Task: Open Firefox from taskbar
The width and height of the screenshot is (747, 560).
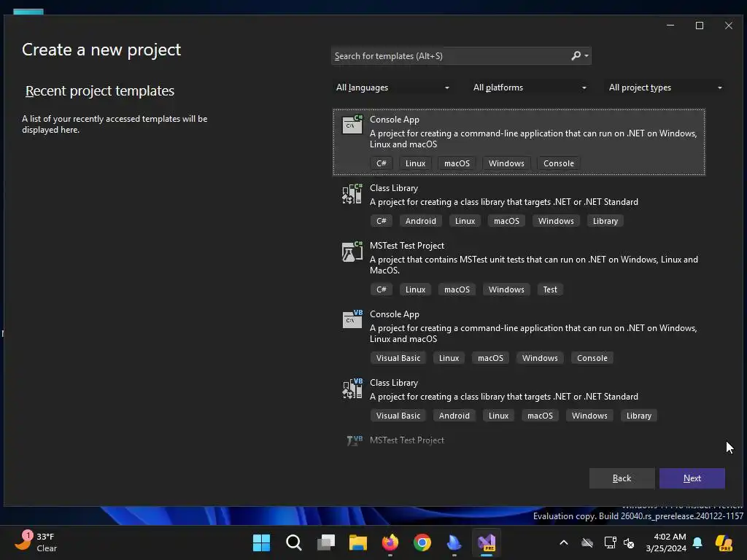Action: click(x=390, y=542)
